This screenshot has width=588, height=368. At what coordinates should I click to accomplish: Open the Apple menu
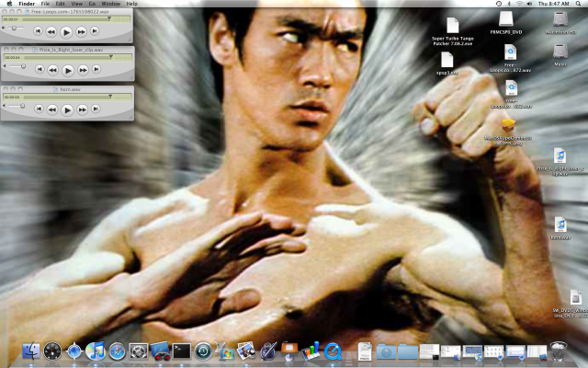pyautogui.click(x=9, y=4)
